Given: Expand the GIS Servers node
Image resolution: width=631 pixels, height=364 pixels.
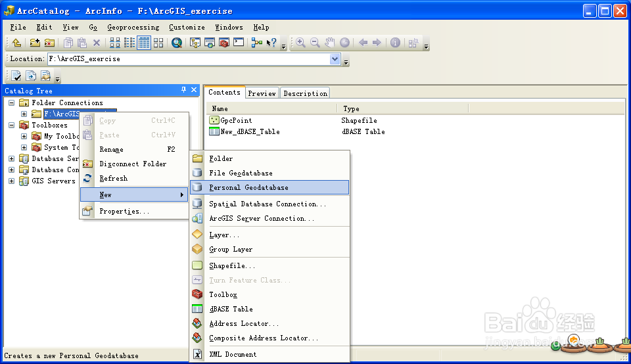Looking at the screenshot, I should [x=12, y=181].
